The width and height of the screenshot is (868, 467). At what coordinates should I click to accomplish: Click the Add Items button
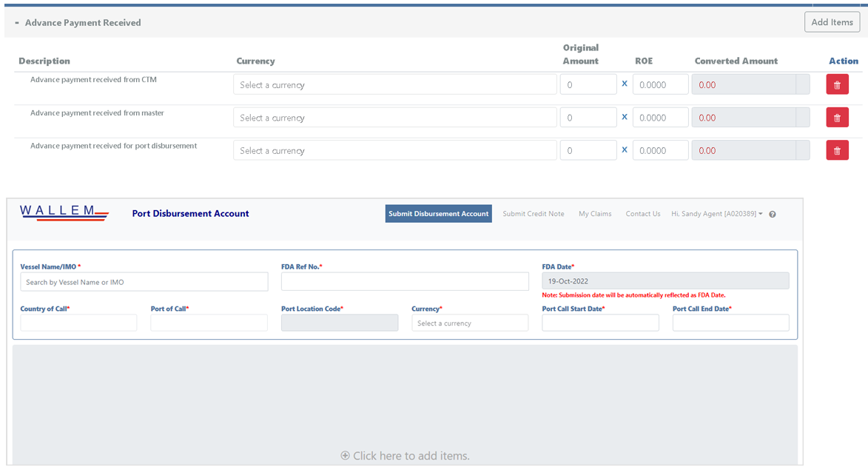click(832, 22)
